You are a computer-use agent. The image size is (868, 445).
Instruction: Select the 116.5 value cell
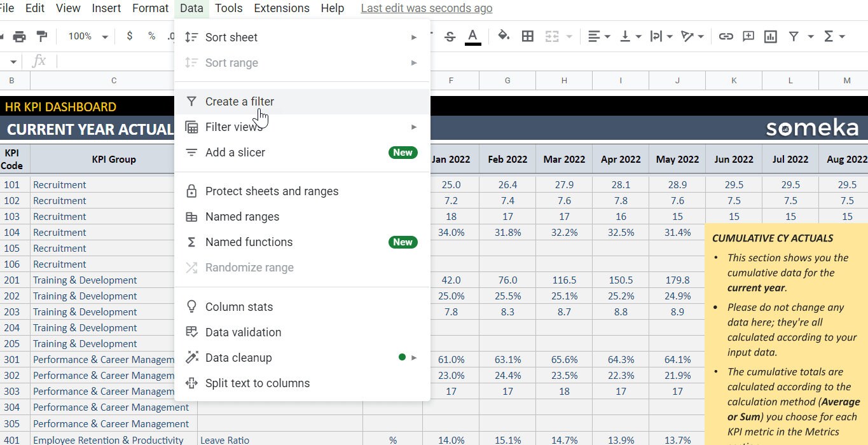564,280
